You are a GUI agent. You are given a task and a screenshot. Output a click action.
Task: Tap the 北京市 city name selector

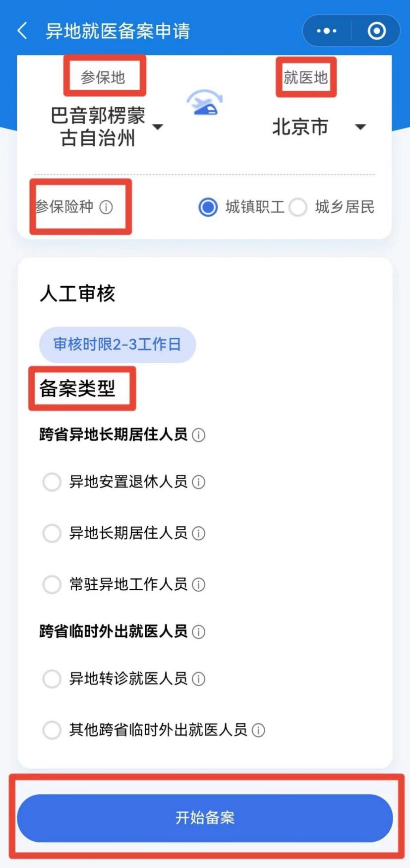point(300,127)
